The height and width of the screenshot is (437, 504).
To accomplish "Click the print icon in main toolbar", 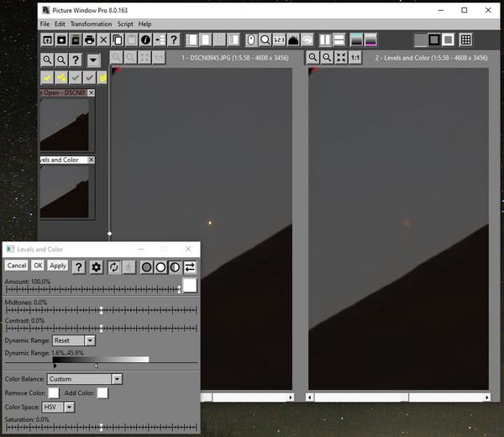I will tap(90, 39).
